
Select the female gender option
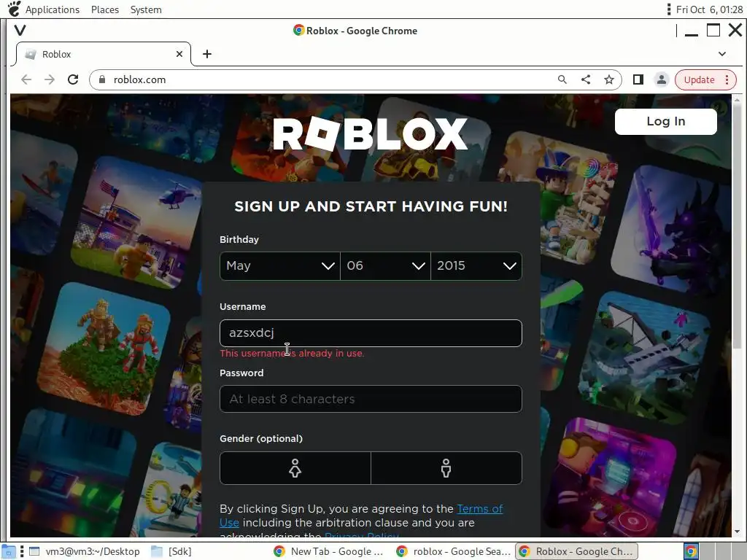(295, 468)
